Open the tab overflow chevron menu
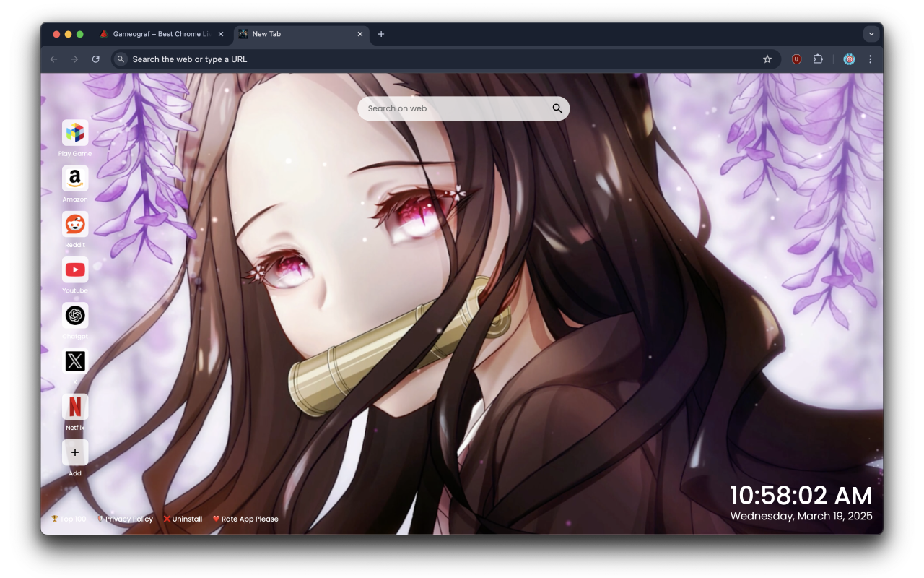Viewport: 924px width, 578px height. (871, 33)
